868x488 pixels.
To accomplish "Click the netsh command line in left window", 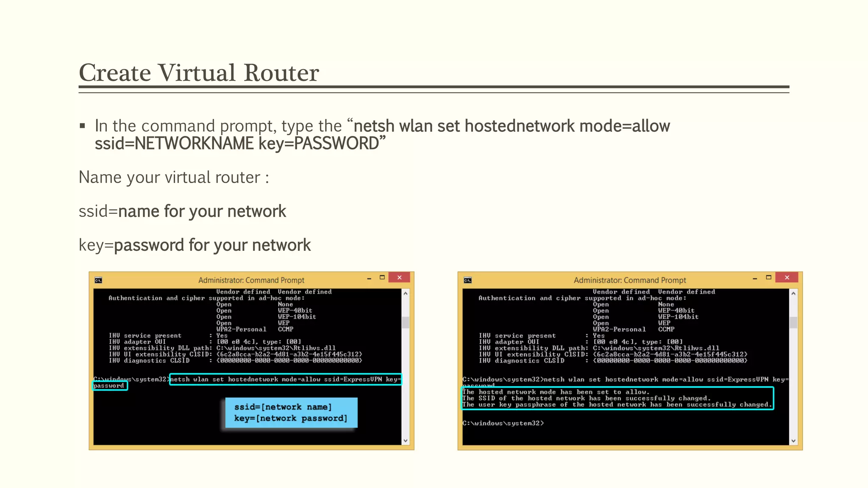I will (x=285, y=379).
